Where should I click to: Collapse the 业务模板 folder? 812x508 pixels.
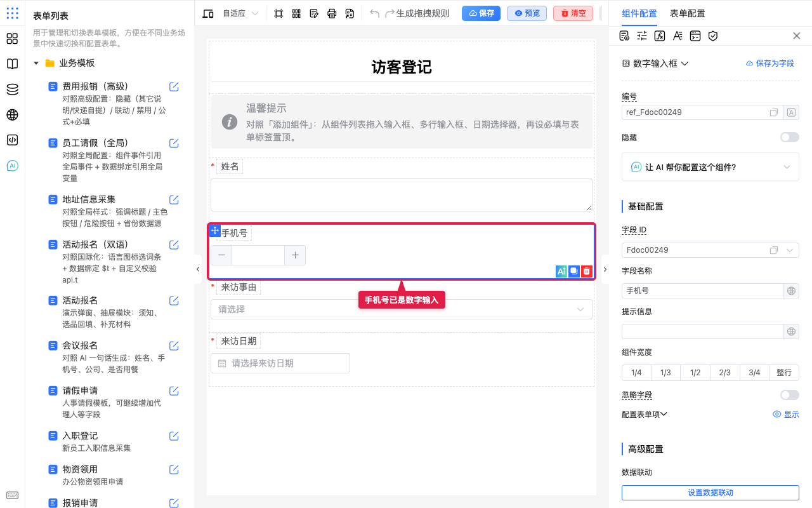tap(36, 63)
